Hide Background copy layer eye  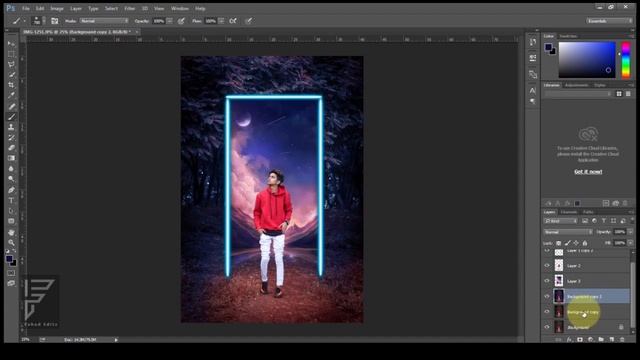click(x=547, y=312)
